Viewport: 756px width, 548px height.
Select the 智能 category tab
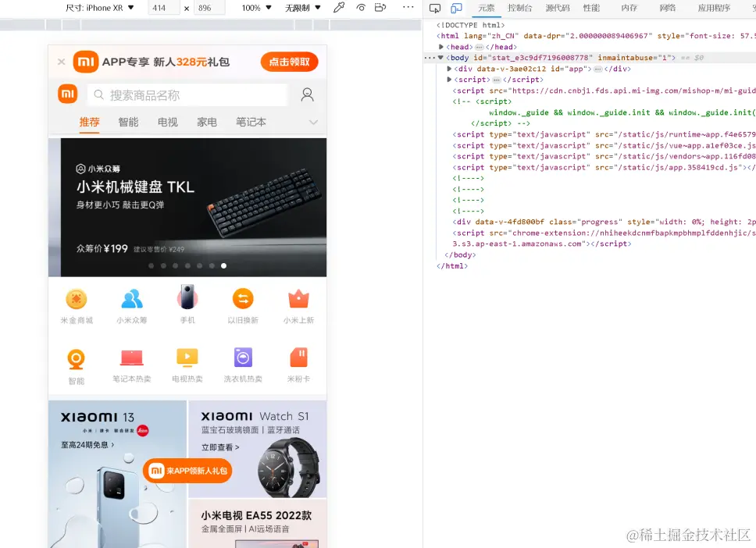pos(128,122)
